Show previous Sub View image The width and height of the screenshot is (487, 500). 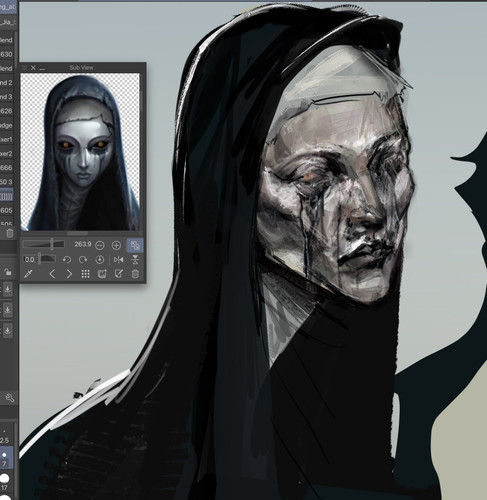(52, 274)
